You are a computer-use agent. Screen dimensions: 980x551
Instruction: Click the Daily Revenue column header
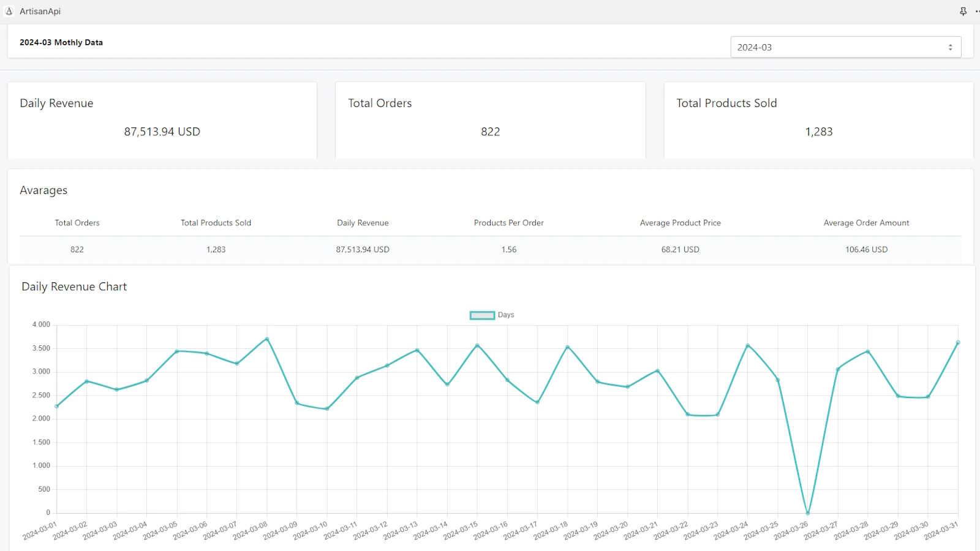(363, 223)
